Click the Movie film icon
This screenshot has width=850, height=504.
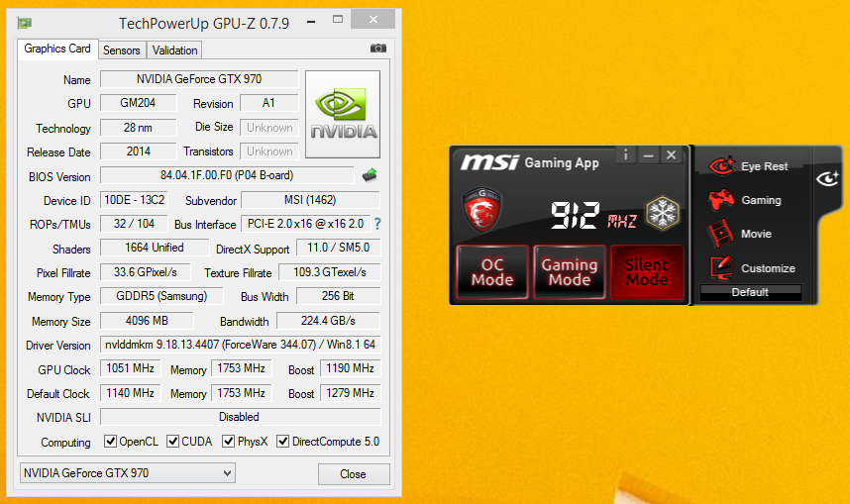[721, 234]
